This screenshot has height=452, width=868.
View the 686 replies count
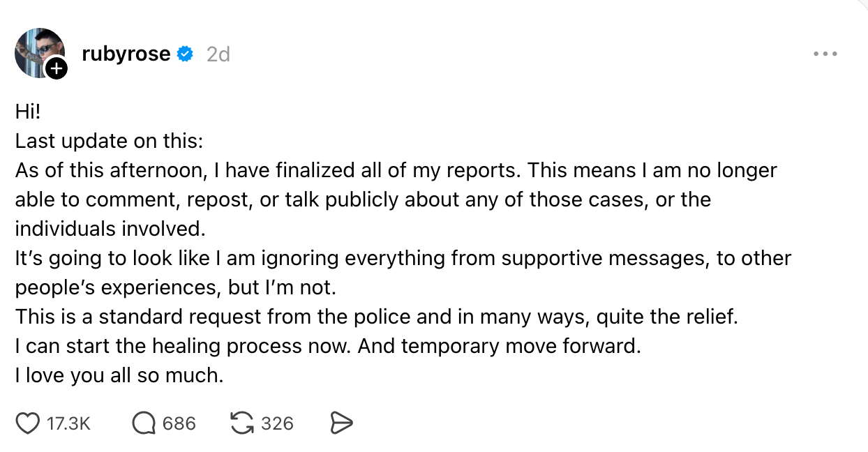pyautogui.click(x=179, y=423)
